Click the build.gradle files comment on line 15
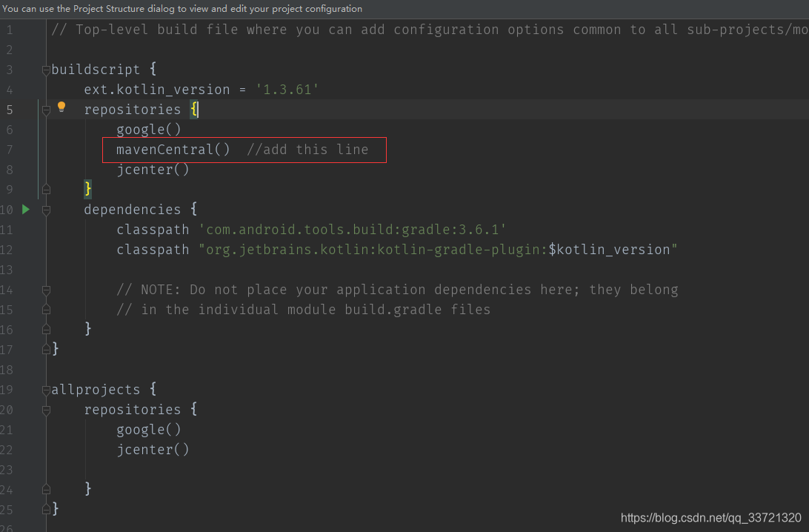 click(304, 310)
